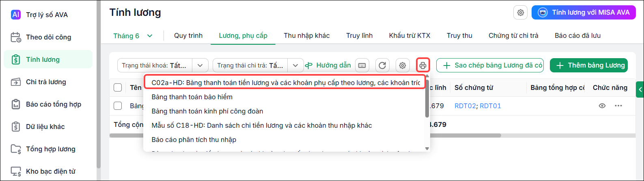This screenshot has width=644, height=181.
Task: Collapse the green right side panel arrow
Action: tap(640, 89)
